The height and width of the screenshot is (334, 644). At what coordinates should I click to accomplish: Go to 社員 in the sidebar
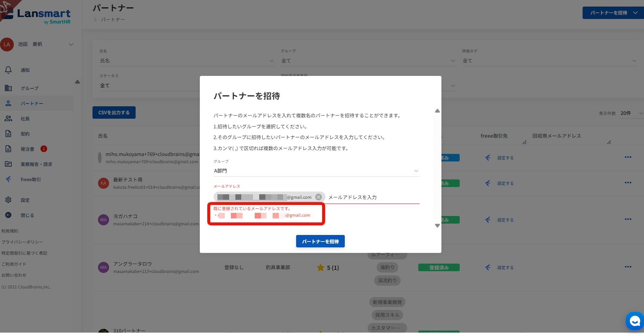click(x=25, y=119)
